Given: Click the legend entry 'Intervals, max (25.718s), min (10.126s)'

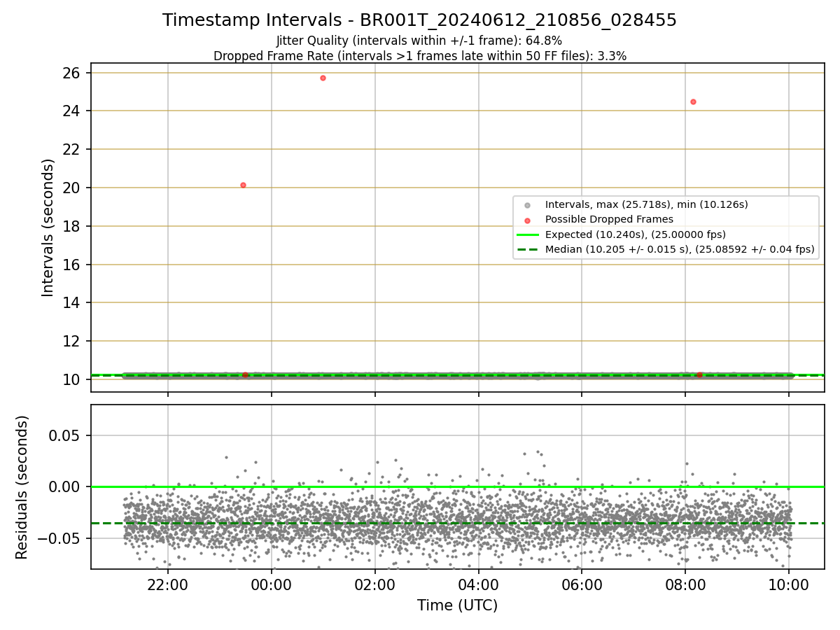Looking at the screenshot, I should [x=646, y=204].
